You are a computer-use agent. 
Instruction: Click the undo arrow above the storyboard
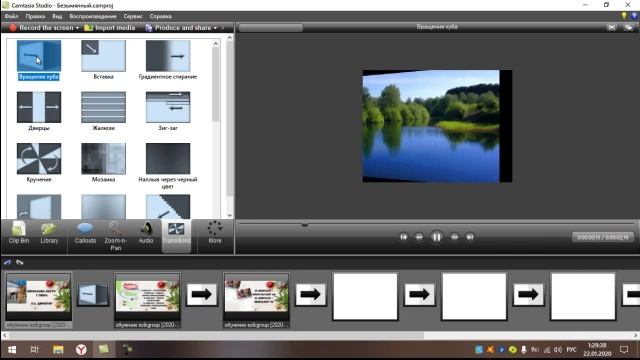pyautogui.click(x=7, y=262)
